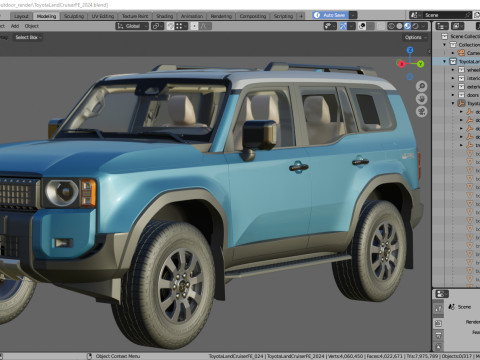The width and height of the screenshot is (480, 360).
Task: Expand the wheels collection
Action: coord(453,70)
